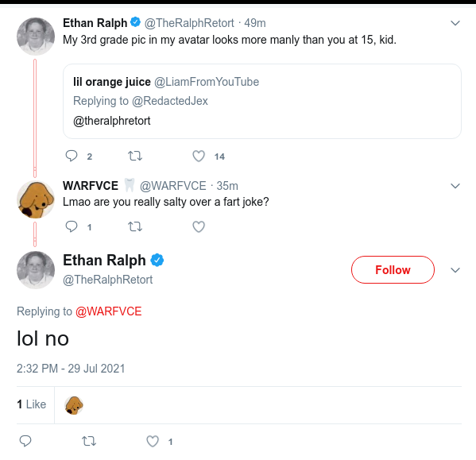Reply to WARFVCE's fart joke tweet

click(x=72, y=226)
